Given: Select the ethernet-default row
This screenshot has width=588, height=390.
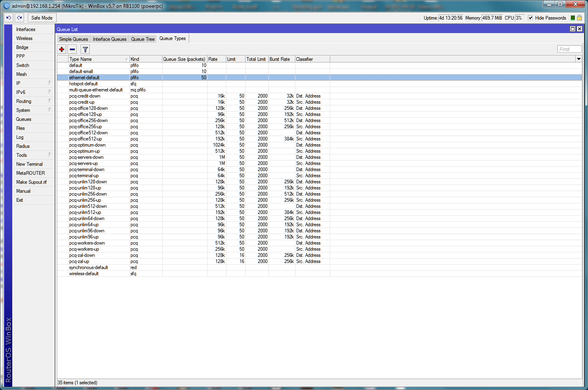Looking at the screenshot, I should (x=319, y=78).
